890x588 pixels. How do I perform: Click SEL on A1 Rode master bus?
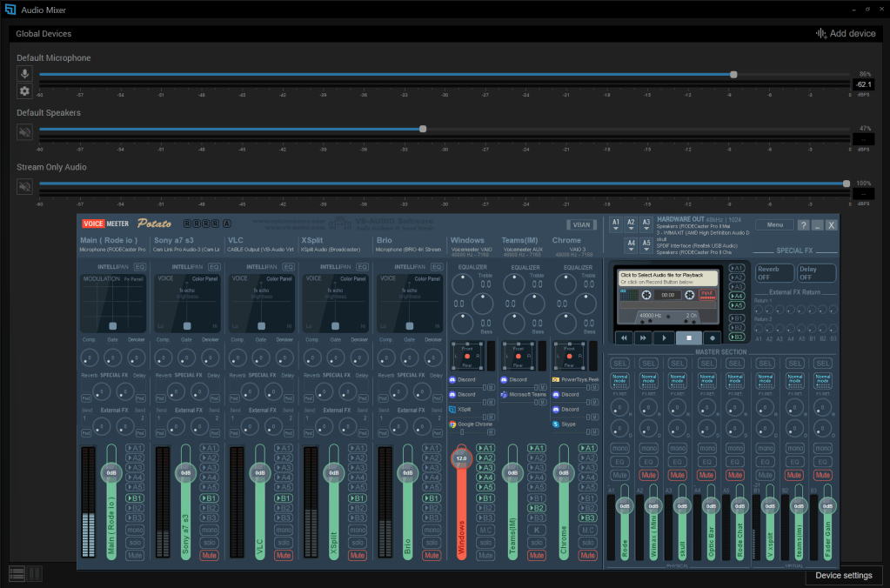[x=619, y=364]
